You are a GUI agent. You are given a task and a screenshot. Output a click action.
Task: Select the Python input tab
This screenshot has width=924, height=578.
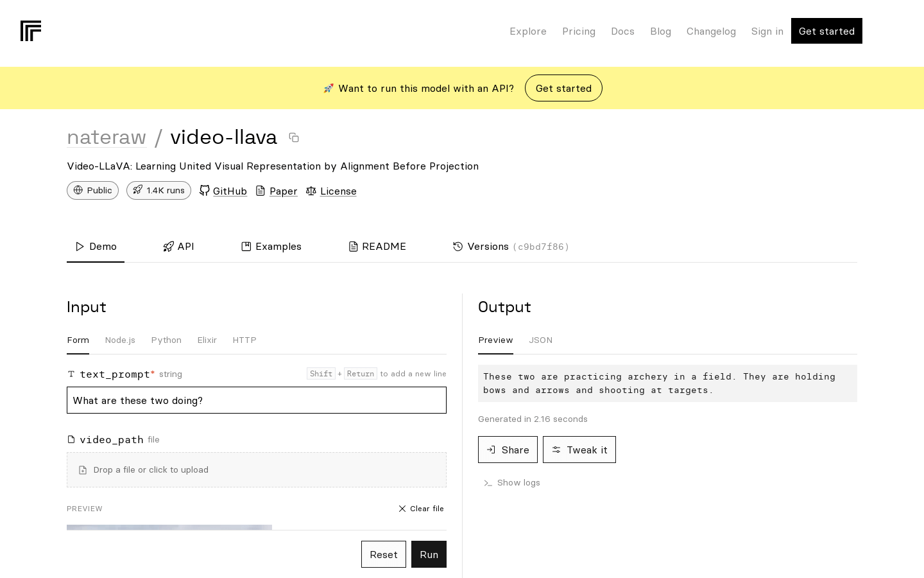point(166,340)
